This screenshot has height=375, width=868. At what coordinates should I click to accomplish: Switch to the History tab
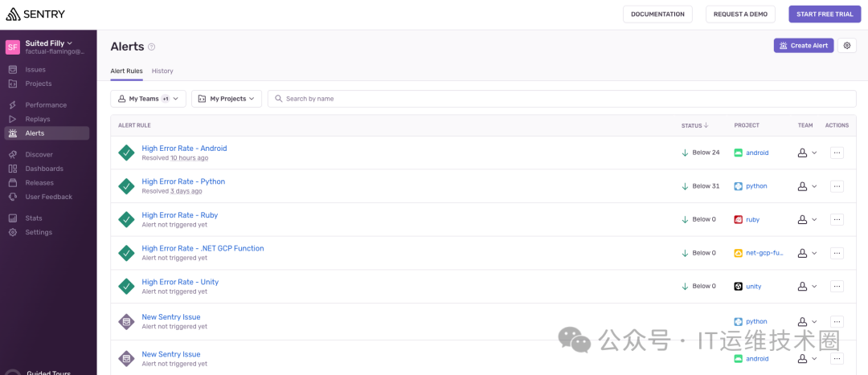click(162, 71)
